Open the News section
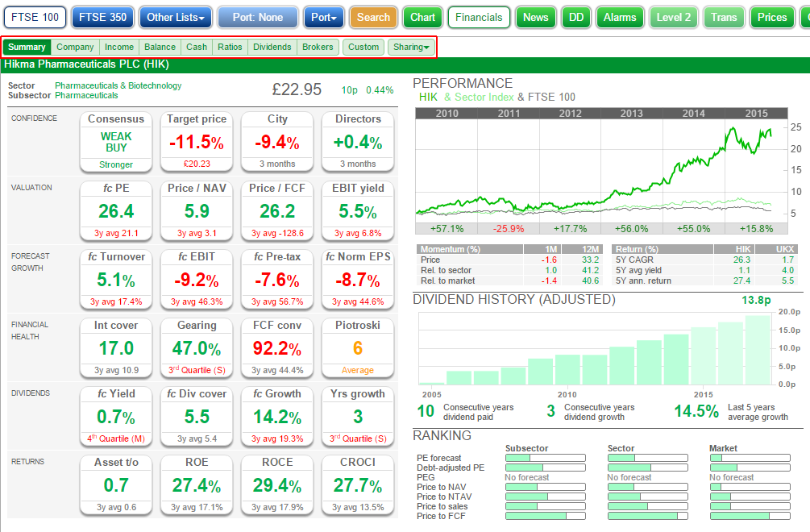This screenshot has height=532, width=810. (536, 17)
